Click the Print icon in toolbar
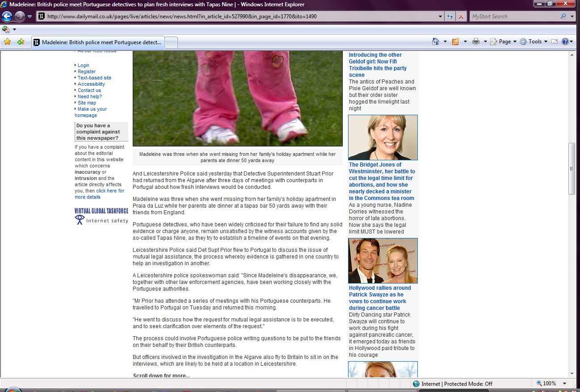 (476, 42)
